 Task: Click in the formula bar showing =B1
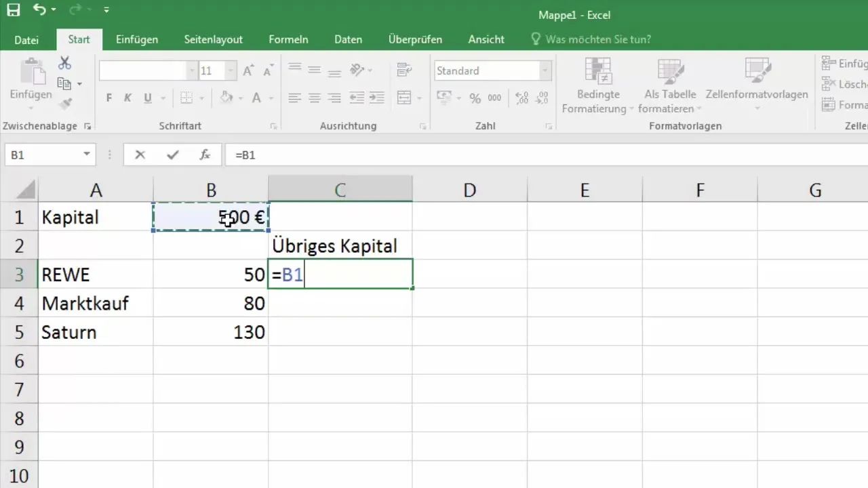tap(547, 155)
